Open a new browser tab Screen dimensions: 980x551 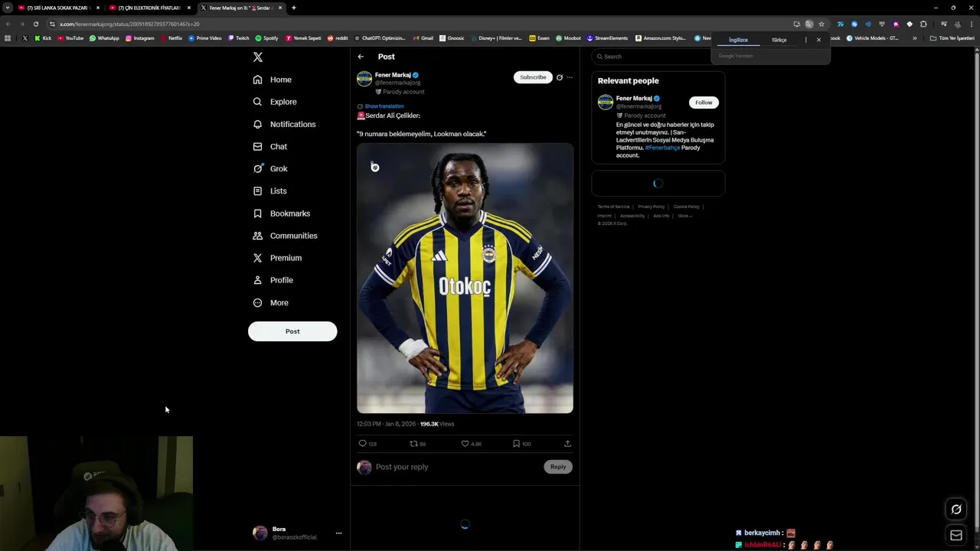pyautogui.click(x=294, y=8)
